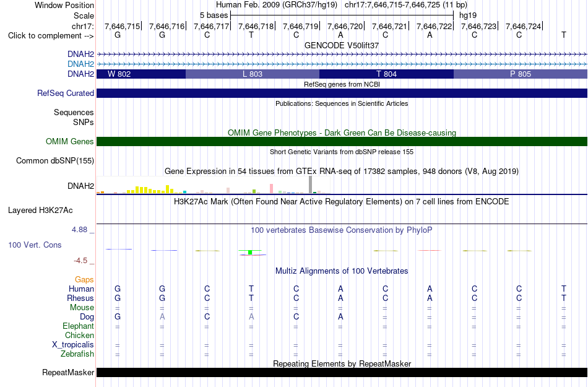This screenshot has height=387, width=588.
Task: Select the W 802 codon block
Action: (x=141, y=74)
